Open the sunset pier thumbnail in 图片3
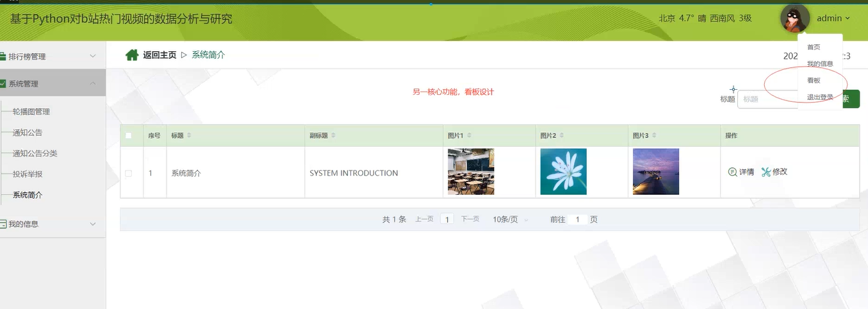Image resolution: width=868 pixels, height=309 pixels. (x=656, y=171)
